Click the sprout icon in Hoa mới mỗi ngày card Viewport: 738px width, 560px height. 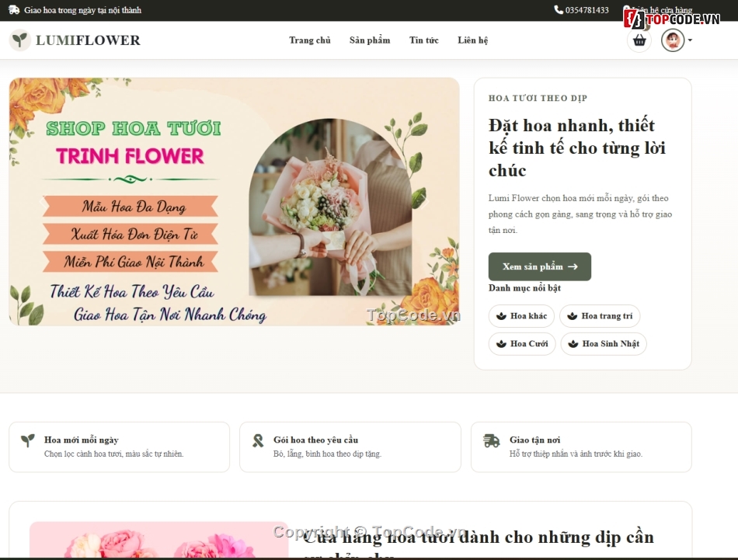[28, 440]
